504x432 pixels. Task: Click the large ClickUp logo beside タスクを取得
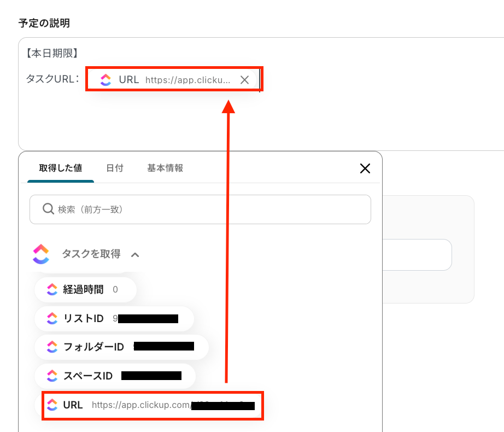(x=41, y=254)
